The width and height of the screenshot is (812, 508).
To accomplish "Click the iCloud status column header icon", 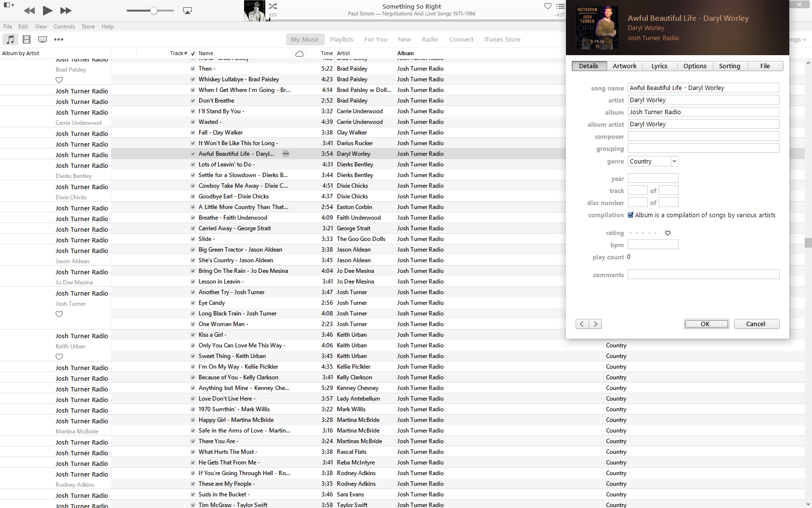I will click(x=299, y=53).
